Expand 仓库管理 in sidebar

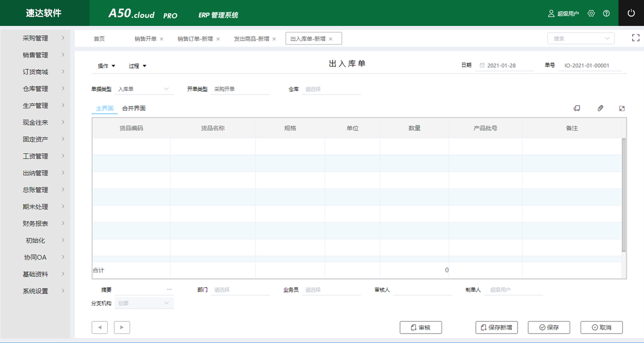36,89
